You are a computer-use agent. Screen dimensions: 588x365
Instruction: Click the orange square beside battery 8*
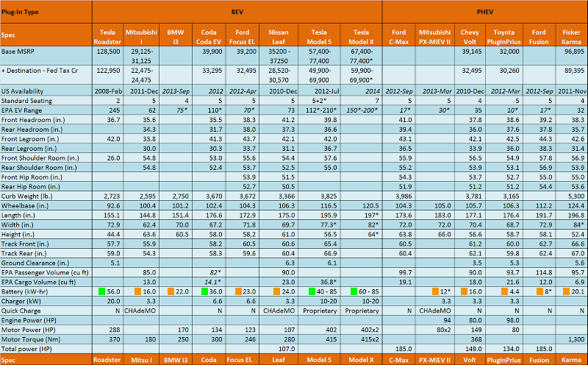coord(539,291)
